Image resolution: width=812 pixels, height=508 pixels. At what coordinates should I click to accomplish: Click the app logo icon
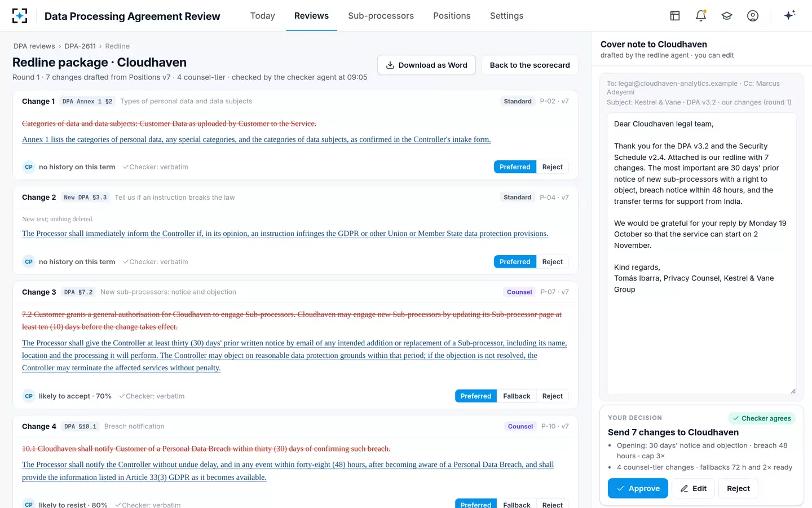point(20,16)
